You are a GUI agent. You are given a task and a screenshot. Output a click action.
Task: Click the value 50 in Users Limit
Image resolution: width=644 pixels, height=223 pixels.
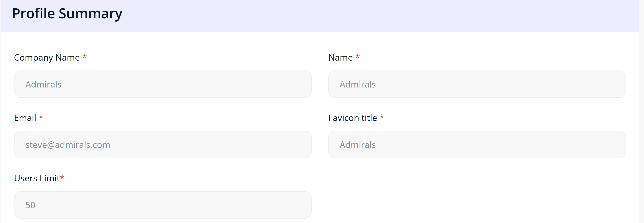(30, 205)
